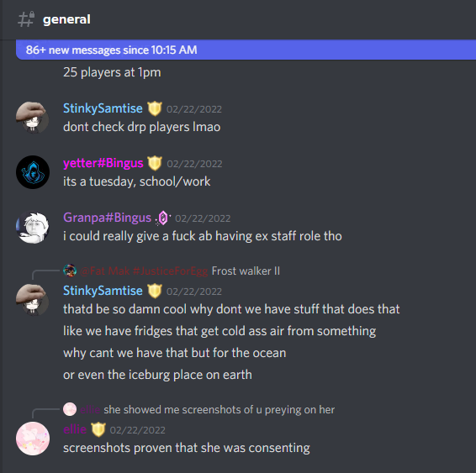The width and height of the screenshot is (476, 473).
Task: Click the ellie username in purple
Action: 75,429
